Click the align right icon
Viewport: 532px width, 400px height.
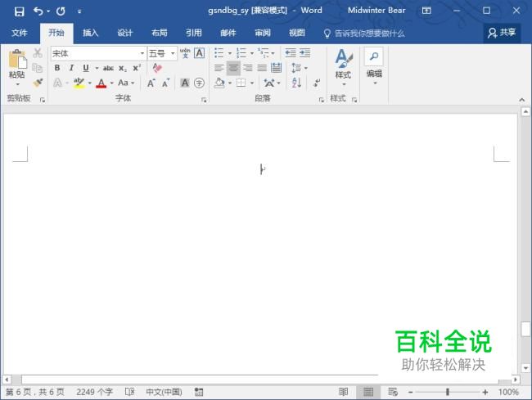(x=248, y=68)
